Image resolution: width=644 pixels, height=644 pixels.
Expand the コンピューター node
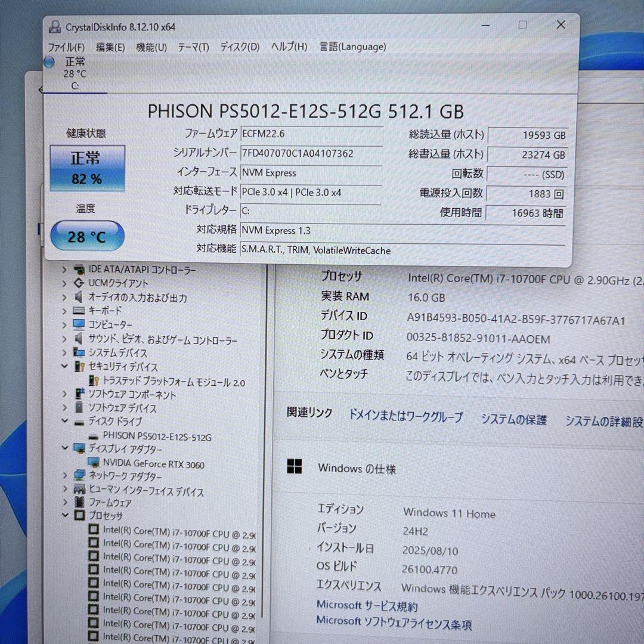pyautogui.click(x=64, y=326)
